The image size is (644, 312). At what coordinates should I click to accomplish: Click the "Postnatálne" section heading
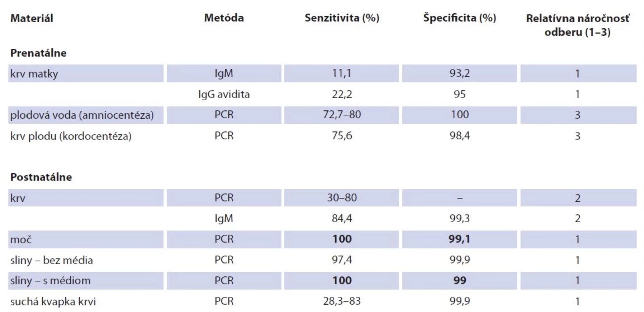(x=41, y=177)
